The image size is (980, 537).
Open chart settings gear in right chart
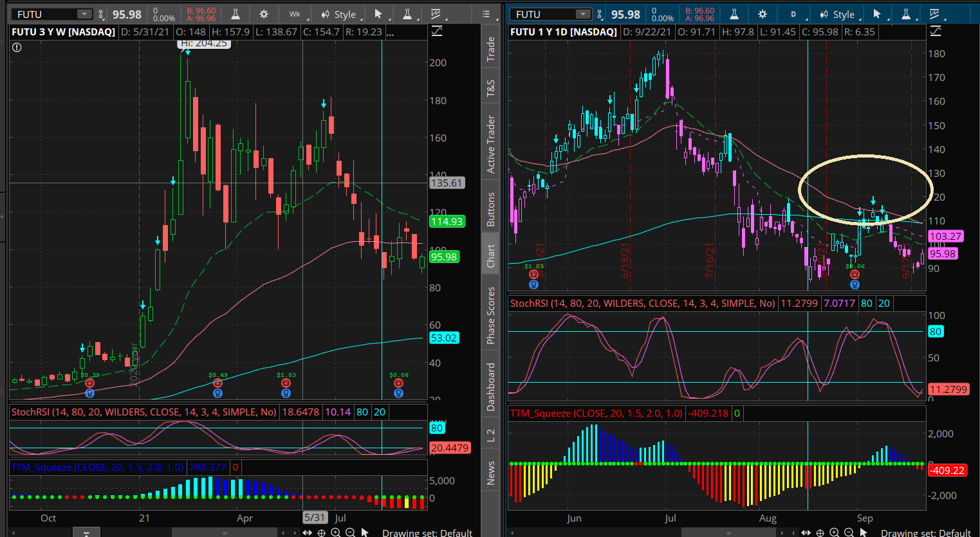point(763,14)
